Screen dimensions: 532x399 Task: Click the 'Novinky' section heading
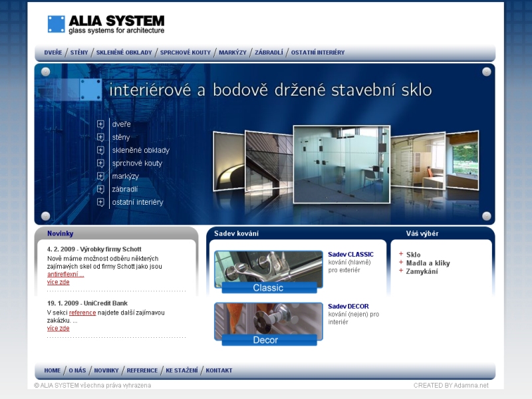pyautogui.click(x=61, y=233)
